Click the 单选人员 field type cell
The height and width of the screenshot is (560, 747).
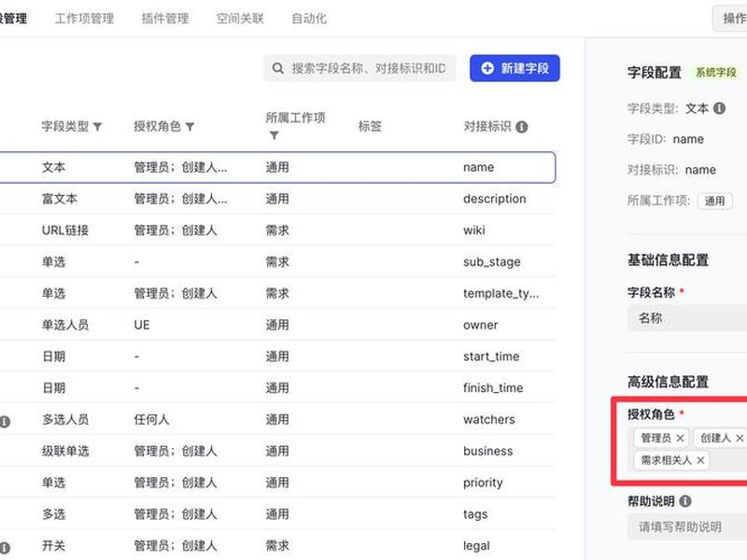pyautogui.click(x=65, y=325)
